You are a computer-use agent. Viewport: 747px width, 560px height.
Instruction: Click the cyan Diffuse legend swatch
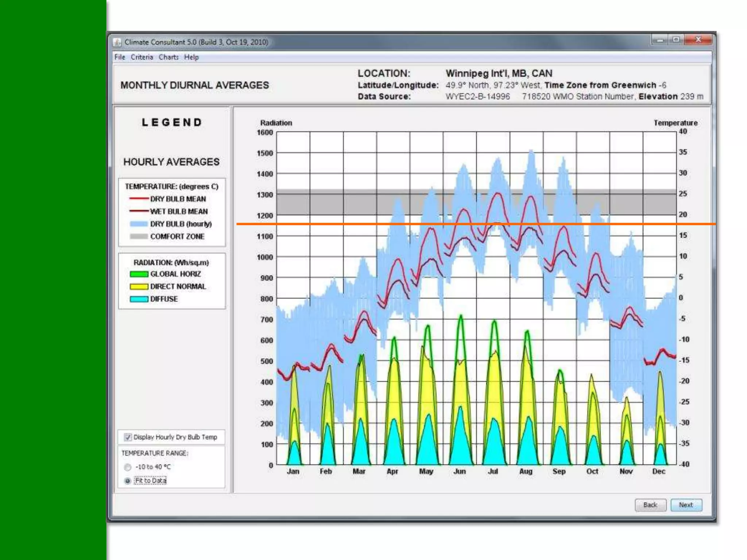(139, 299)
